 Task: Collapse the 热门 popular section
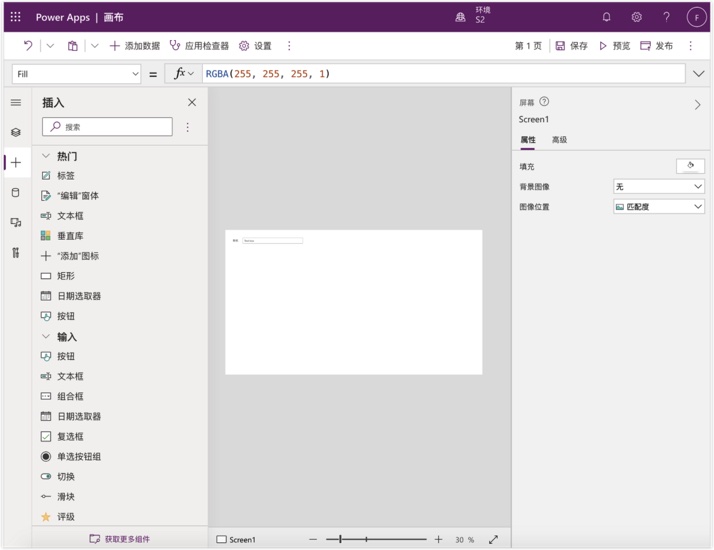46,156
